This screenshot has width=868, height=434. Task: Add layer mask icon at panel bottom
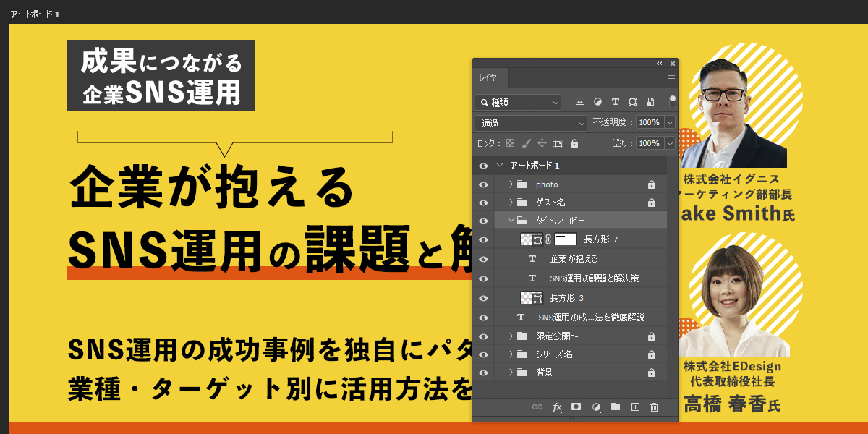(x=576, y=407)
